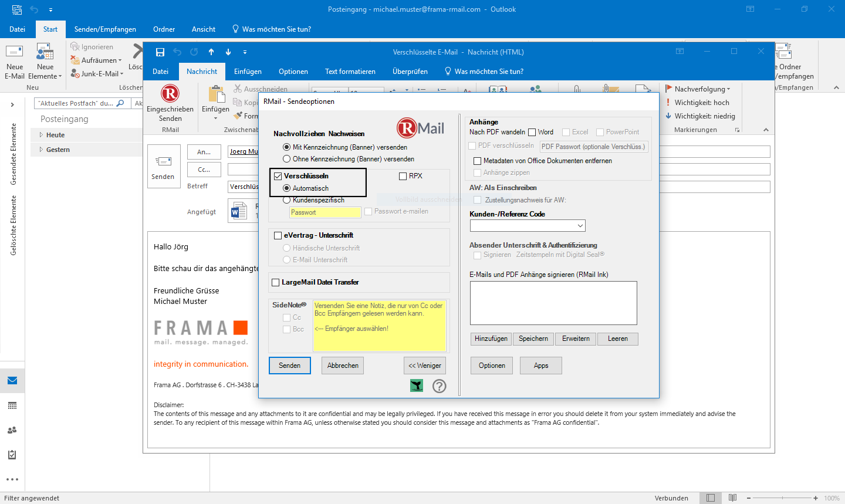
Task: Select Ohne Kennzeichnung (Banner) versenden
Action: (286, 158)
